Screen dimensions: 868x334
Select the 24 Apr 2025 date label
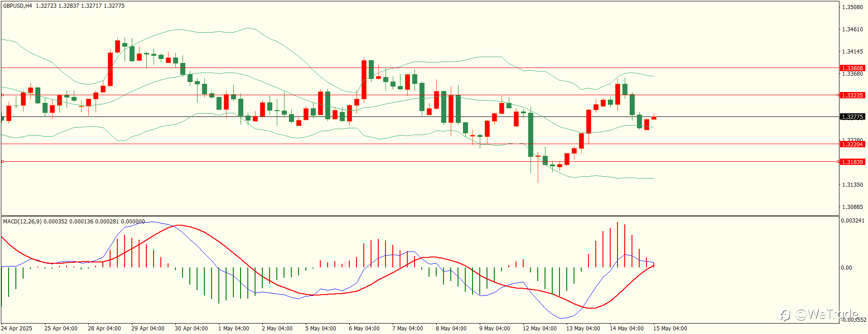click(17, 329)
